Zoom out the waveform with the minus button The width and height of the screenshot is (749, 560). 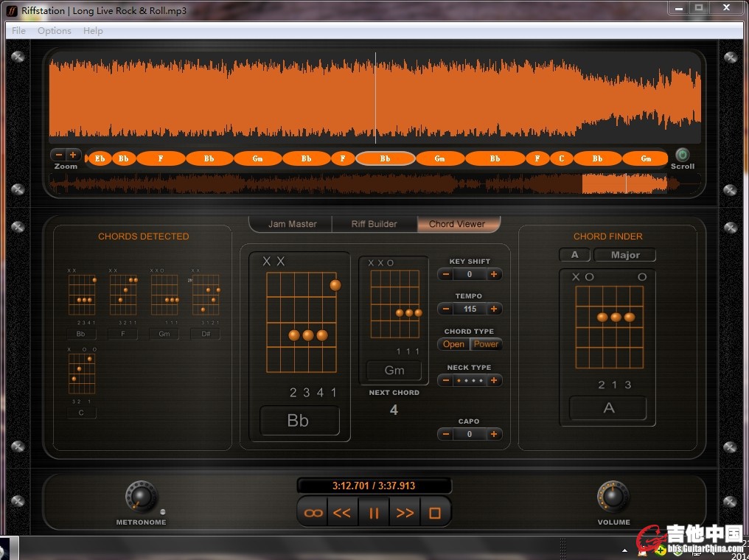click(x=59, y=155)
